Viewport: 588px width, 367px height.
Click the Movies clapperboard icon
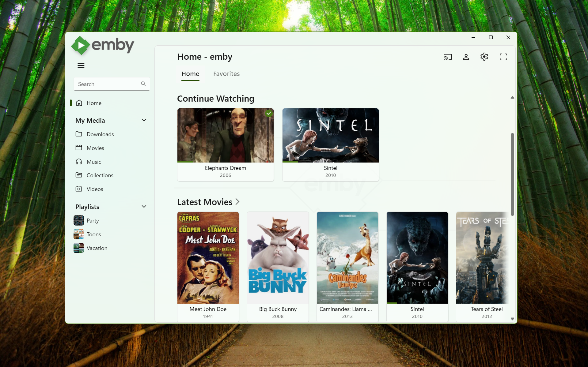[x=79, y=148]
